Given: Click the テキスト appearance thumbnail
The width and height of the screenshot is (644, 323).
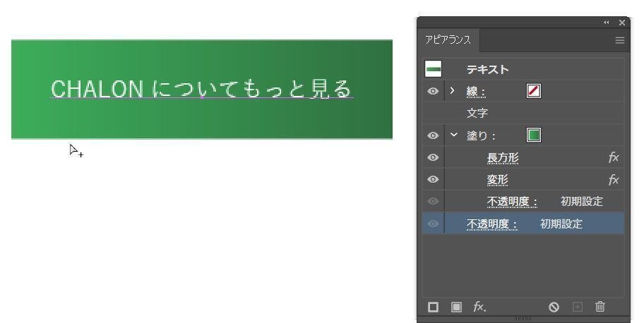Looking at the screenshot, I should coord(434,69).
